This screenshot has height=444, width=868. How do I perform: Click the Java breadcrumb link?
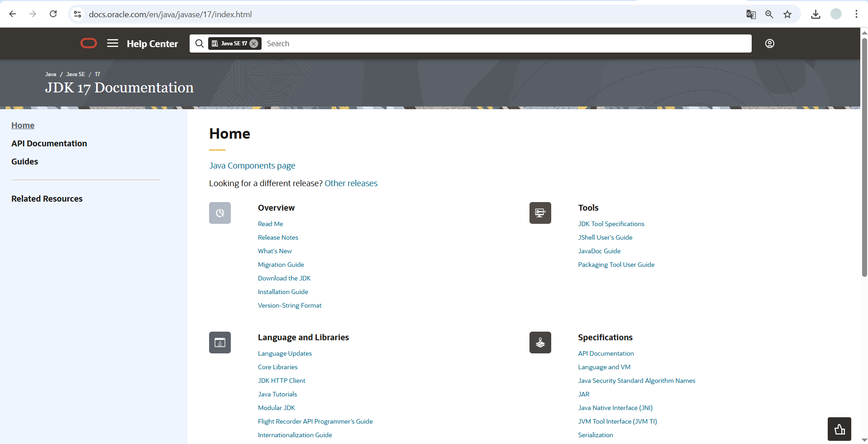[51, 74]
